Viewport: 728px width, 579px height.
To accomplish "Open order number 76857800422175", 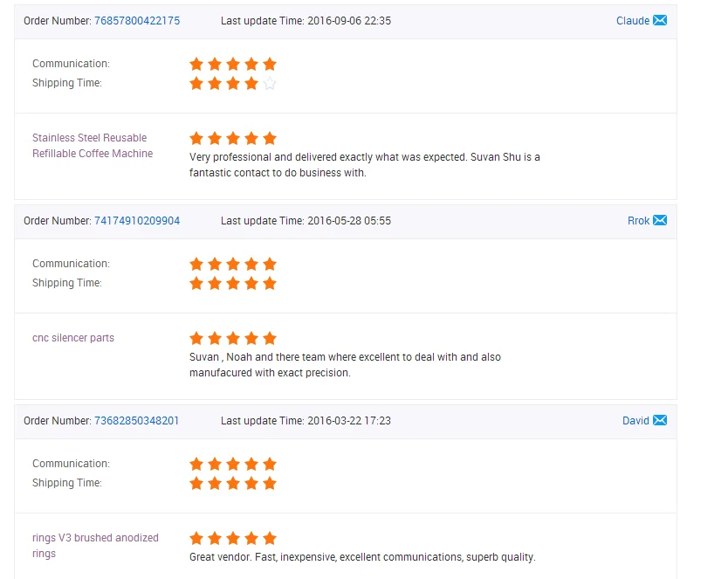I will [137, 21].
